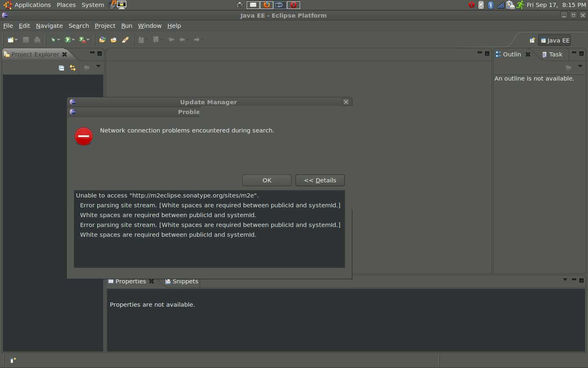The height and width of the screenshot is (368, 588).
Task: Click the Back navigation arrow
Action: 182,40
